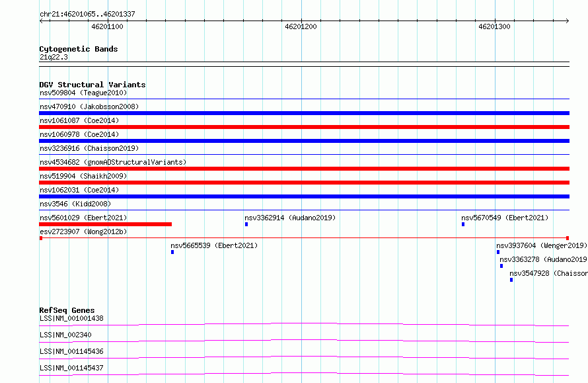The image size is (588, 383).
Task: Open variant nsv3363278 (Audano2019) label
Action: [543, 259]
